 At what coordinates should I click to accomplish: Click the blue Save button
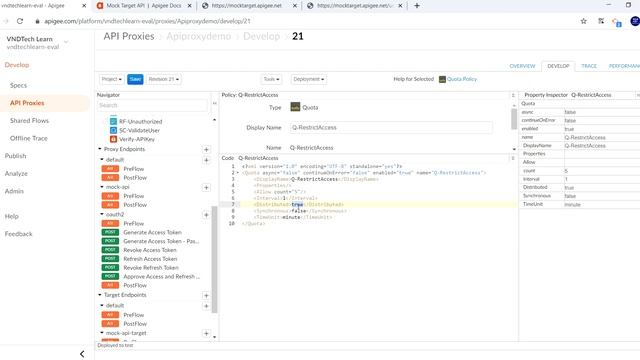135,79
